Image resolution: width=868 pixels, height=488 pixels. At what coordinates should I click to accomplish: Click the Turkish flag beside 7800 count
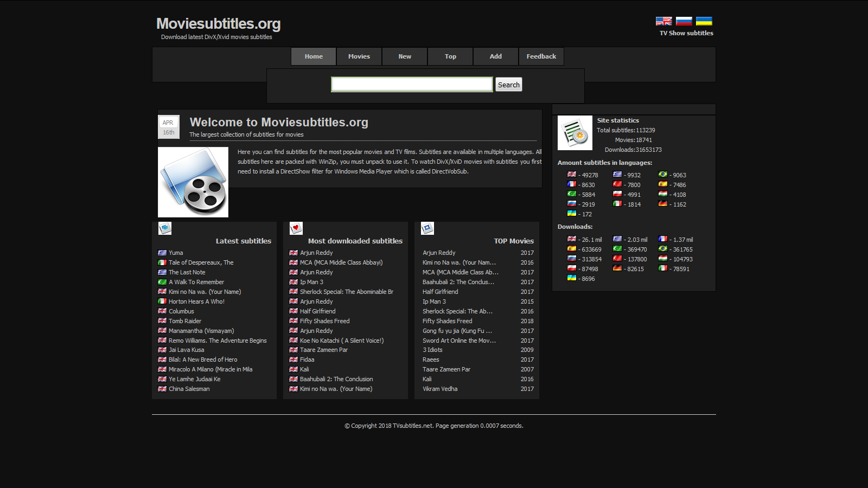click(x=617, y=184)
